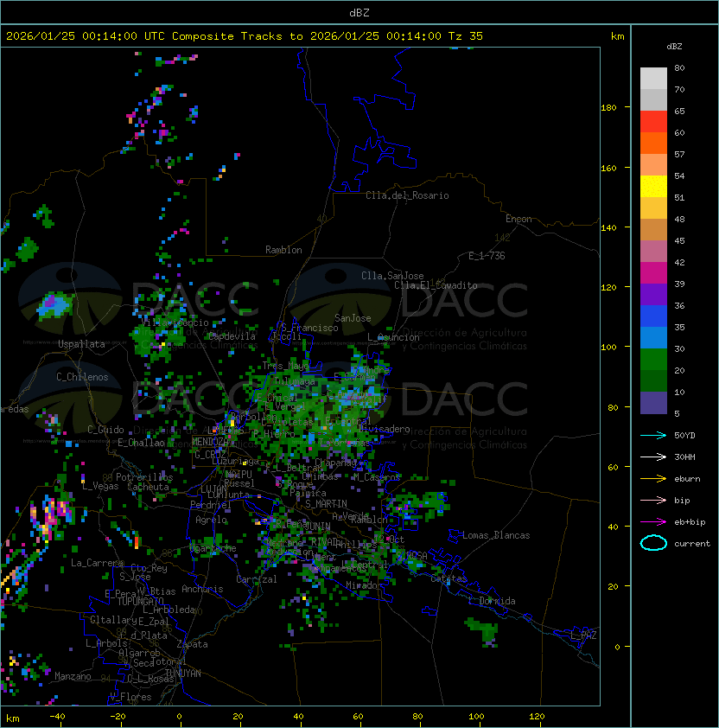Click the '-40' tick on bottom axis
The height and width of the screenshot is (728, 719).
point(57,717)
